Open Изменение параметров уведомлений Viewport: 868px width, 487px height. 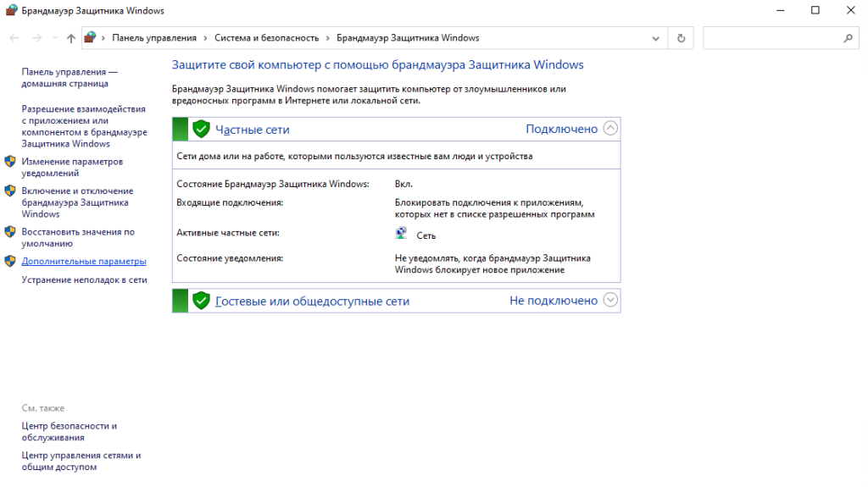tap(72, 167)
